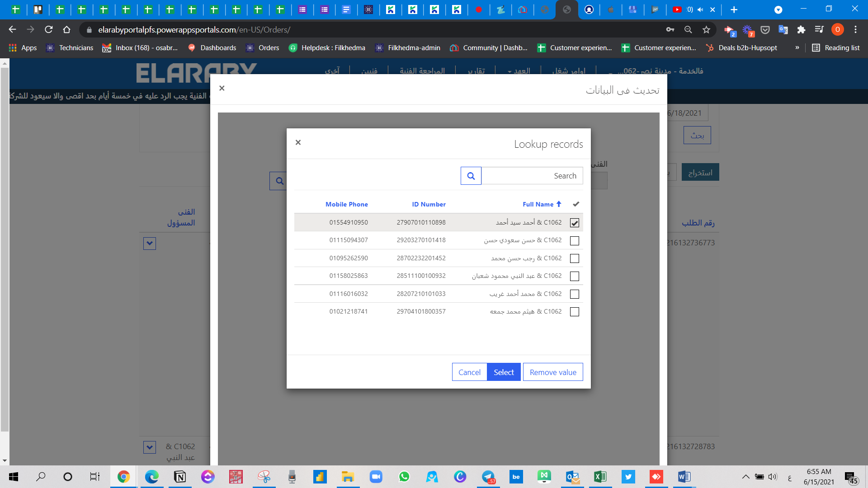868x488 pixels.
Task: Click the browser reload icon
Action: [48, 30]
